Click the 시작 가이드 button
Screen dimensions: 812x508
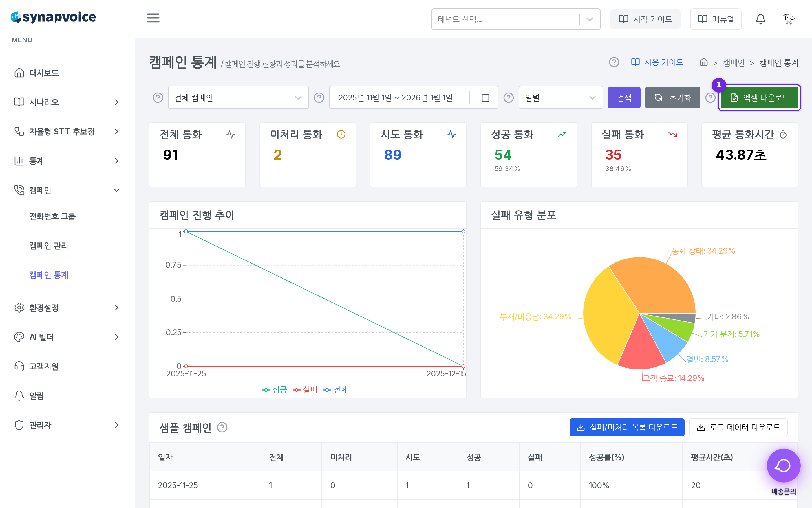(x=645, y=19)
